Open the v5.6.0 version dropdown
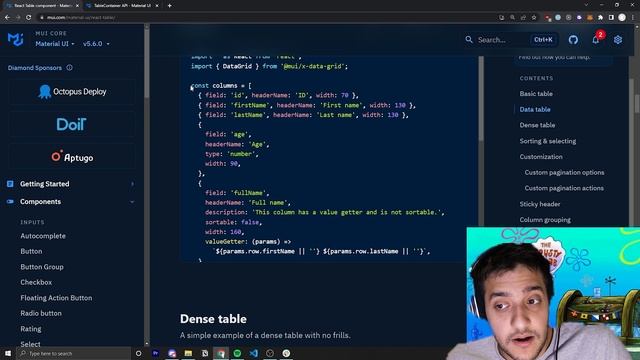Screen dimensions: 640x360 96,44
